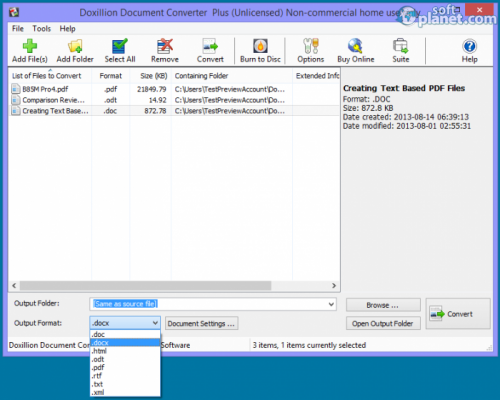Click the Browse ... button
This screenshot has height=400, width=500.
point(383,305)
